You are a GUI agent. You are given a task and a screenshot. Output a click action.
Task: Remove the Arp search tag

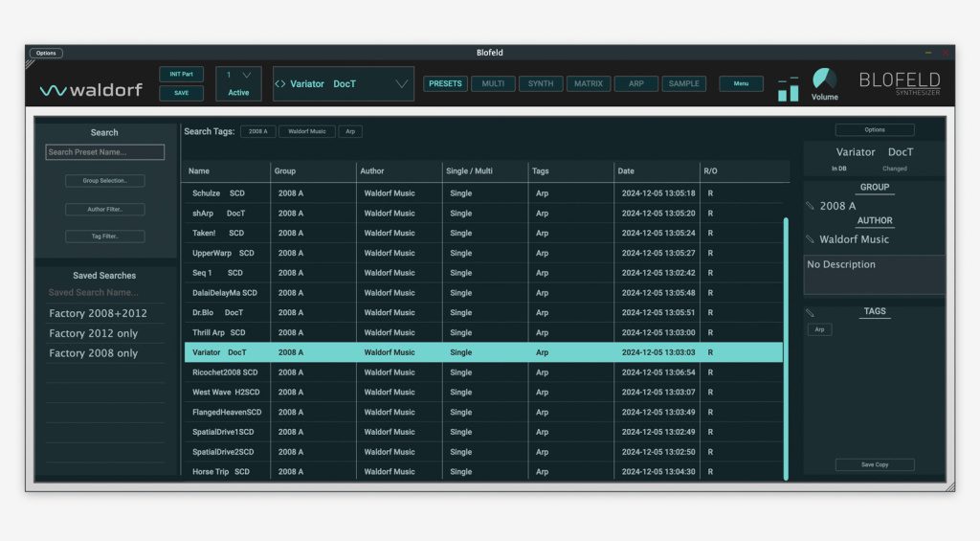(350, 131)
